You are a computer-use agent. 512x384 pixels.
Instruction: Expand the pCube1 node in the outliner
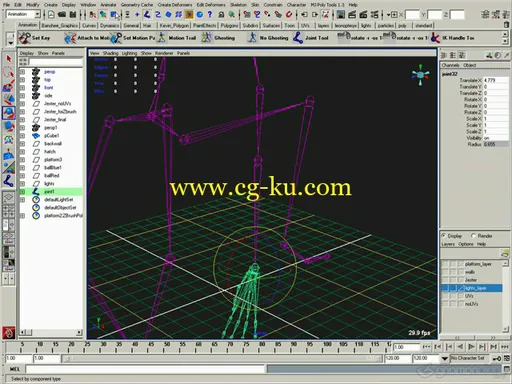[22, 136]
